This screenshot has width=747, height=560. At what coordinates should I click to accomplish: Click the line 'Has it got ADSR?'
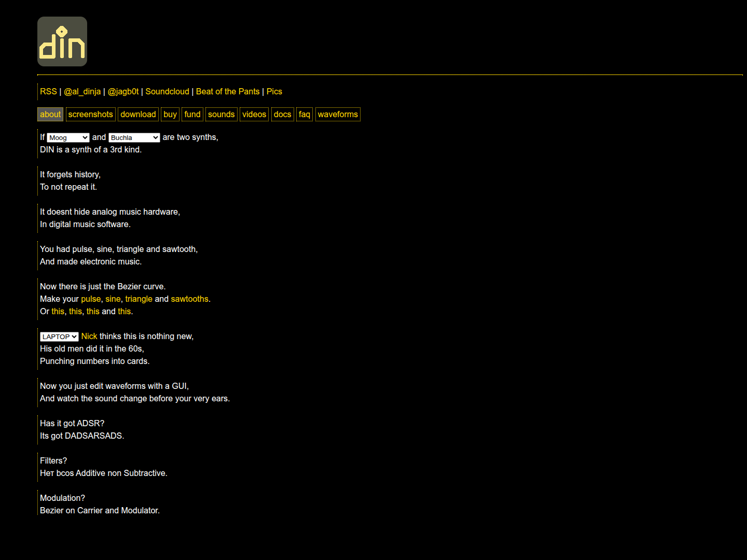[72, 424]
